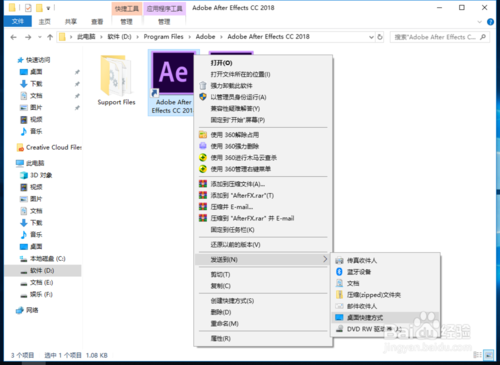Switch to details view in status bar
Image resolution: width=500 pixels, height=365 pixels.
(x=477, y=355)
